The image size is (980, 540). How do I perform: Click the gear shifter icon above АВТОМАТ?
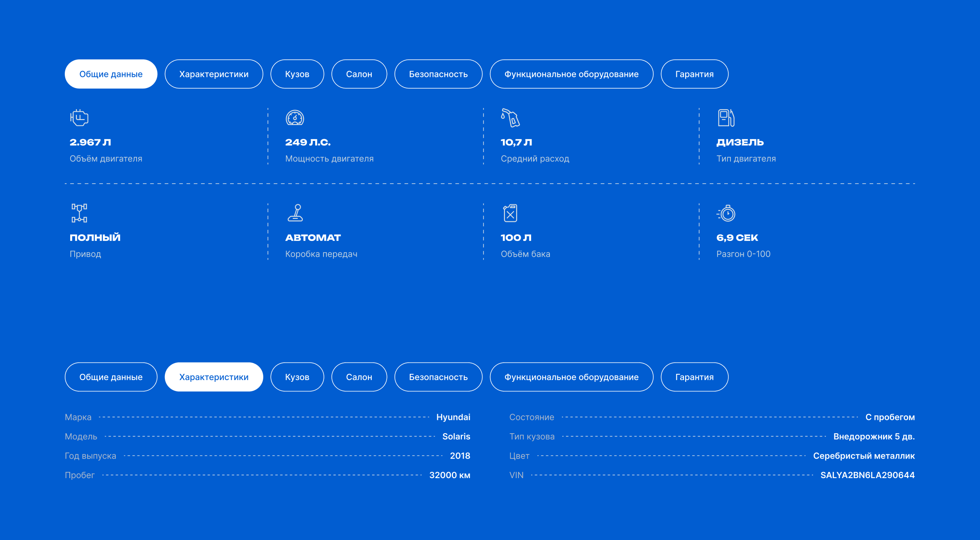click(x=295, y=213)
